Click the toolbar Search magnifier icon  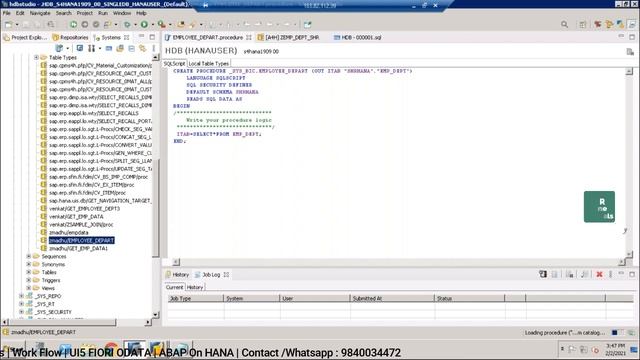[564, 24]
